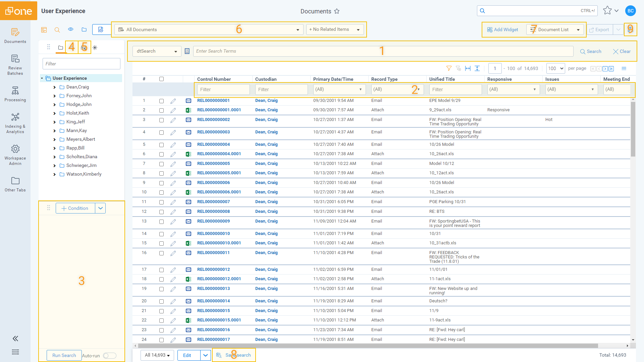Click the grid line spacing icon

pyautogui.click(x=477, y=68)
